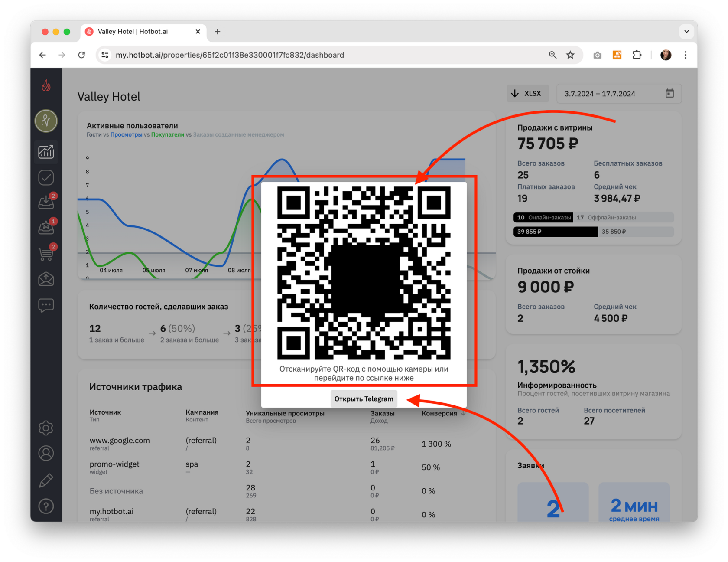728x562 pixels.
Task: Sort the table by Конверсия column arrow
Action: pos(464,413)
